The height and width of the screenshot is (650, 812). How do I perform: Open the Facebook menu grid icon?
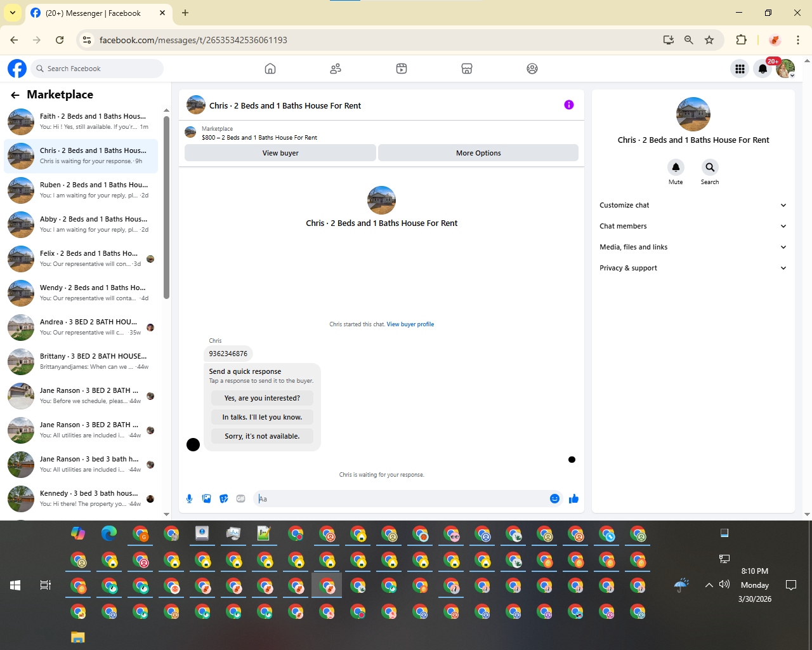point(740,69)
